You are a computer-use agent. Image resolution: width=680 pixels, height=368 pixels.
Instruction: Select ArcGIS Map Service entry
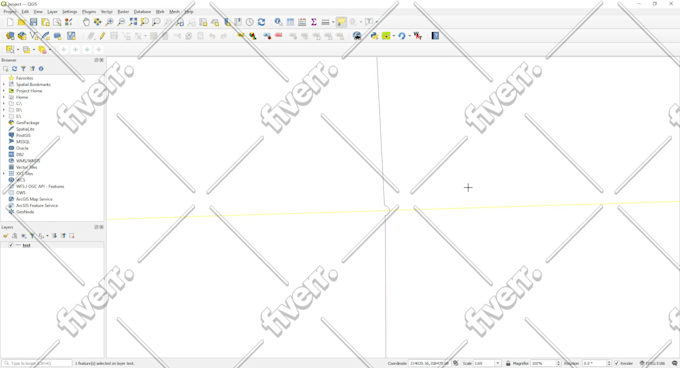[x=34, y=199]
